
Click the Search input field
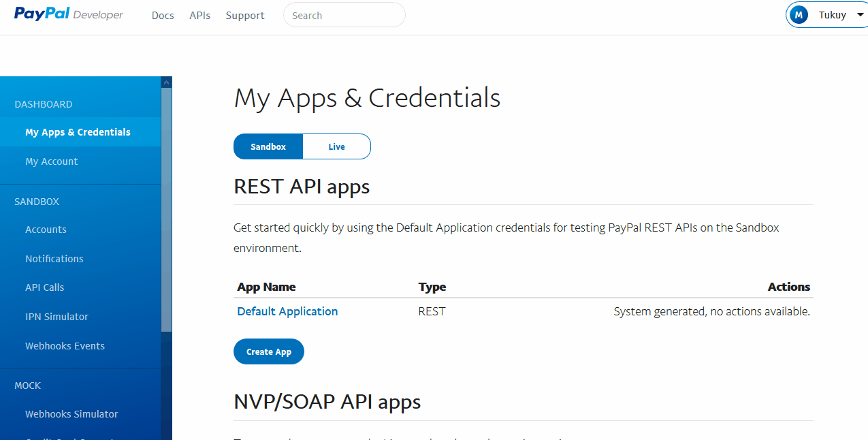(344, 16)
